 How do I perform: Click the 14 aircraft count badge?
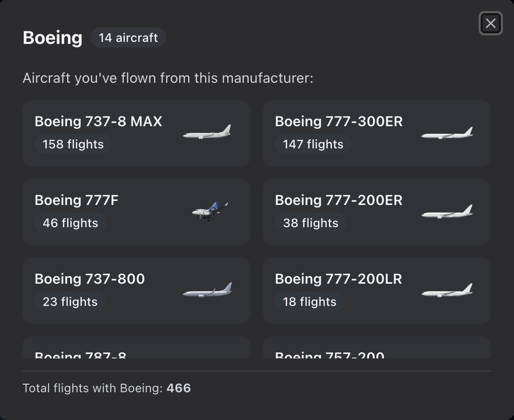coord(128,38)
